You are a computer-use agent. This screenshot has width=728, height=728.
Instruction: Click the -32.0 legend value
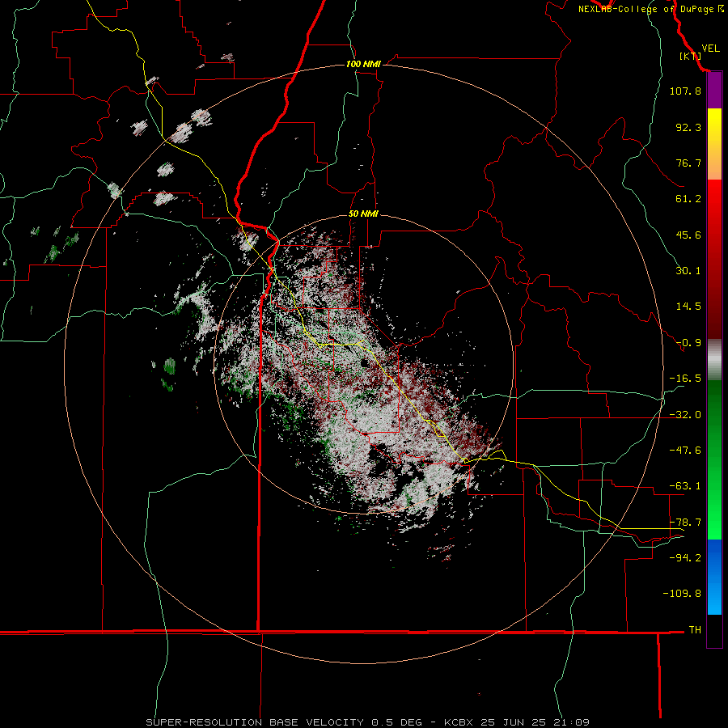pos(685,415)
